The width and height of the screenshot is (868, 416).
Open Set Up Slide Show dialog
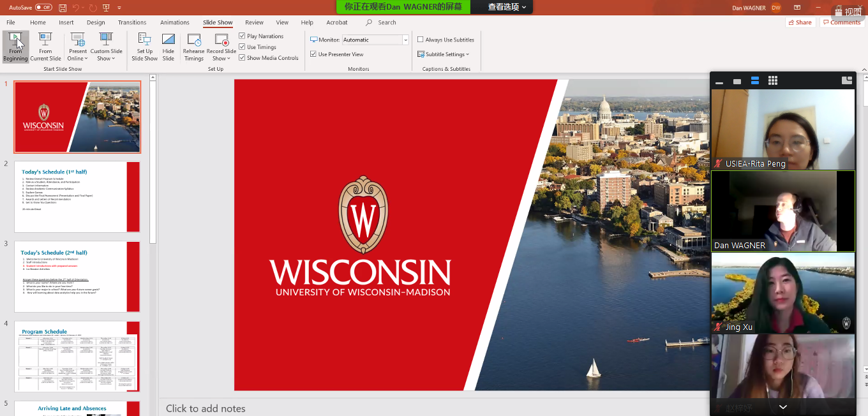[x=144, y=47]
